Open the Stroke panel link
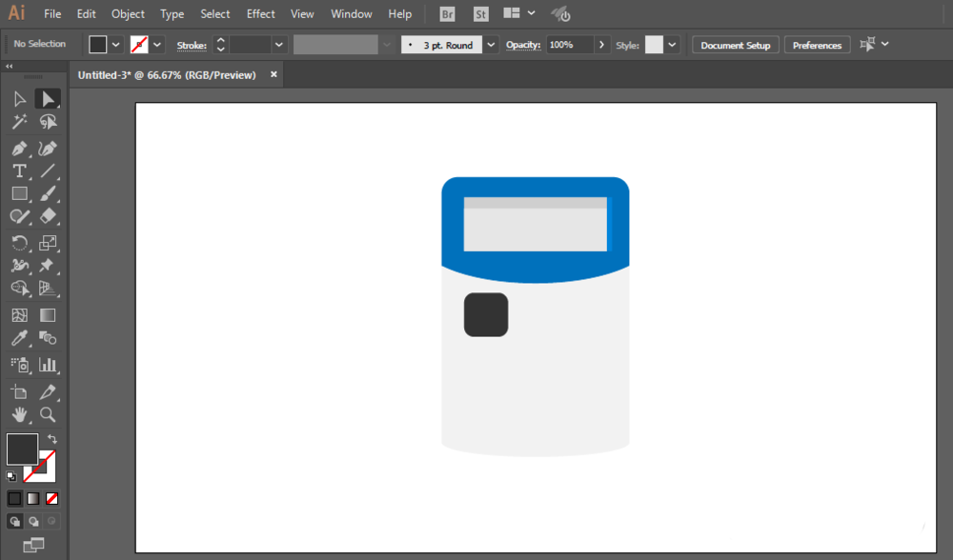Viewport: 953px width, 560px height. point(192,45)
